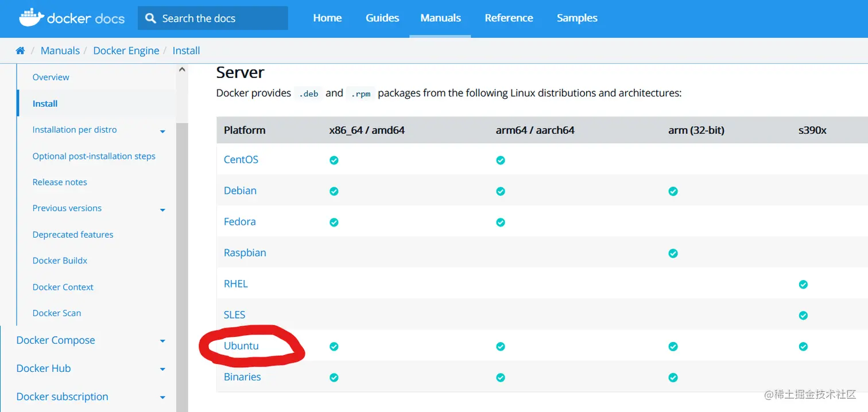Viewport: 868px width, 412px height.
Task: Click Fedora x86_64 checkmark icon
Action: (x=334, y=222)
